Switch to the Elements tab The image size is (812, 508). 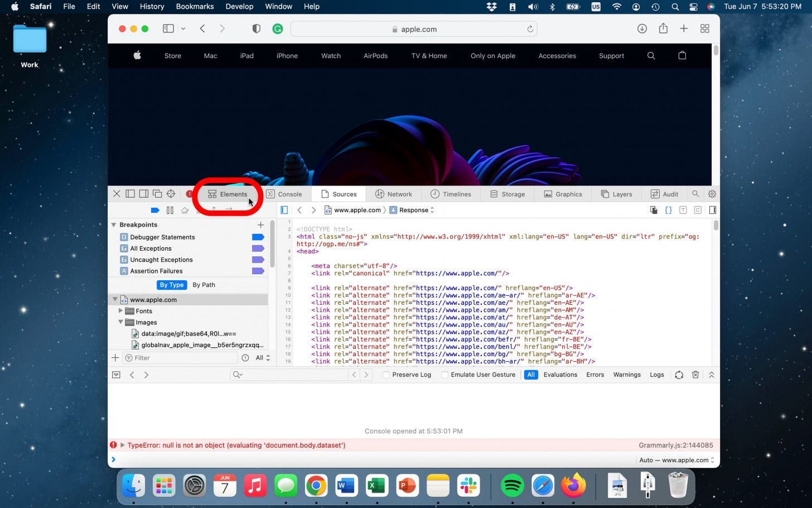[228, 194]
